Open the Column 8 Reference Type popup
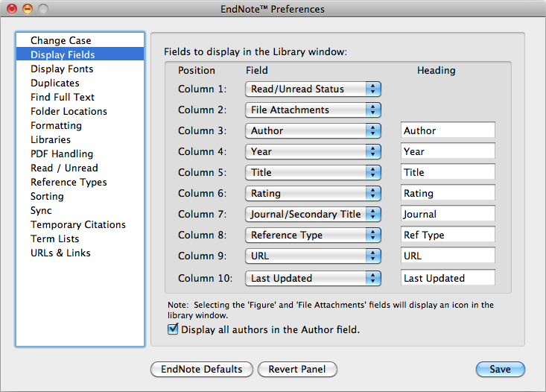The image size is (546, 392). tap(313, 235)
